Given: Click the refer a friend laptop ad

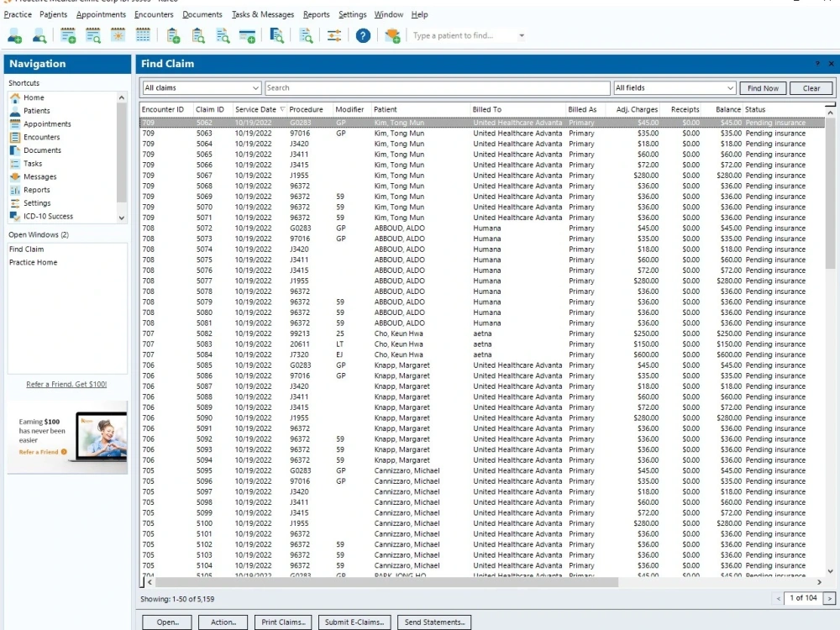Looking at the screenshot, I should pyautogui.click(x=67, y=437).
